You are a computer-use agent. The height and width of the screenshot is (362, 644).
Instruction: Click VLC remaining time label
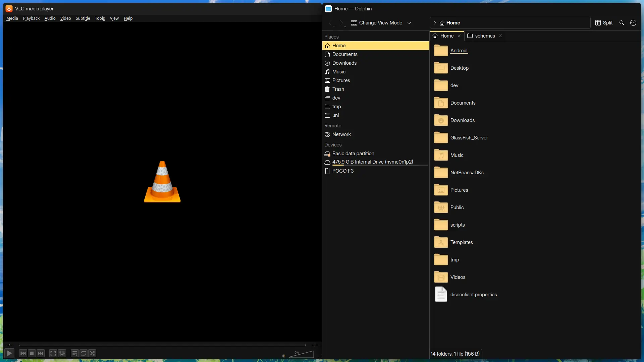[x=315, y=345]
